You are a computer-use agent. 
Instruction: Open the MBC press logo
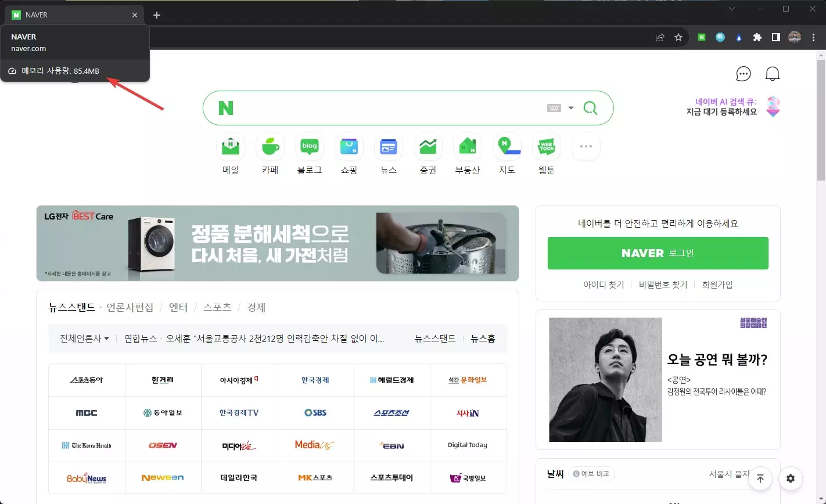[87, 413]
